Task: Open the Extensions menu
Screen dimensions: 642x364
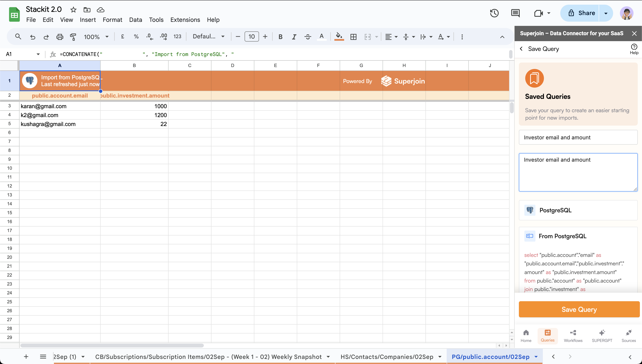Action: coord(185,20)
